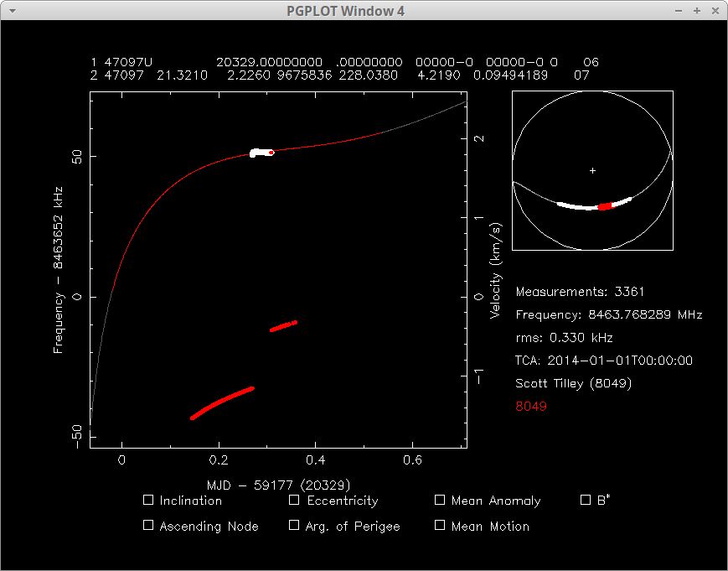Select the short red data segment near -10 kHz

point(283,326)
